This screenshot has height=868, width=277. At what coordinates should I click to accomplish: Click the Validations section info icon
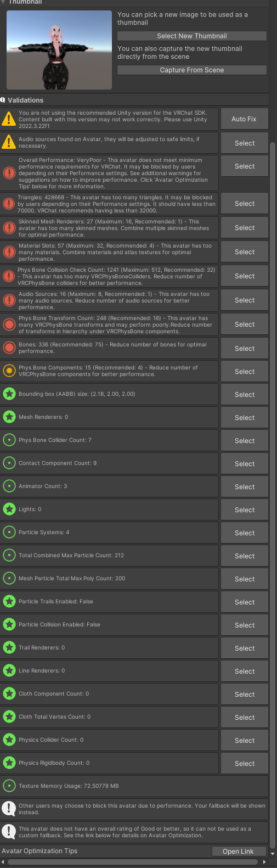coord(3,100)
